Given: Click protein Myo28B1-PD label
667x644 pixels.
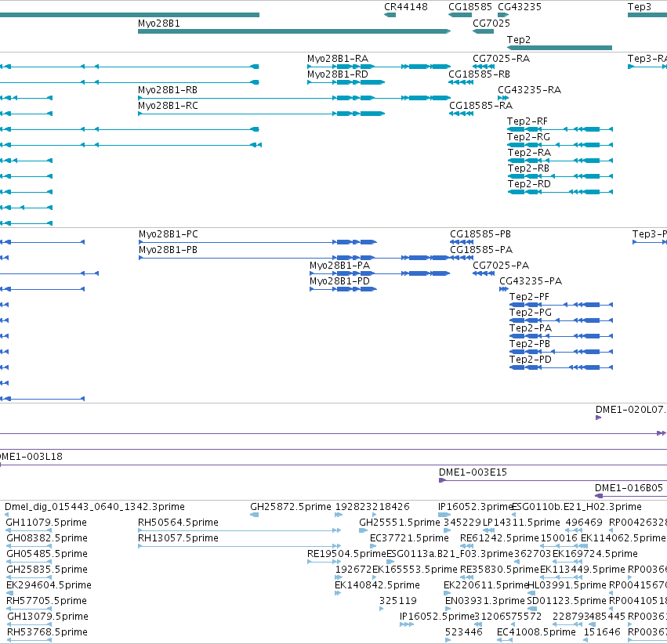Looking at the screenshot, I should (x=339, y=282).
